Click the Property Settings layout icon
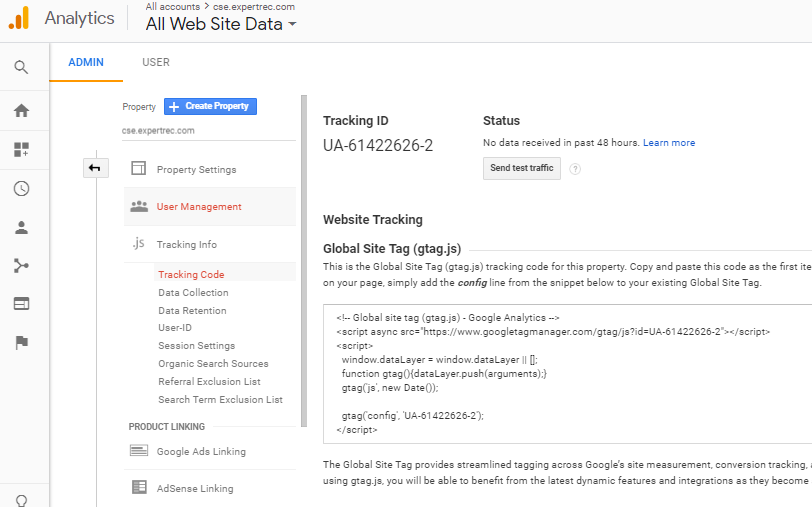This screenshot has width=812, height=507. coord(139,168)
